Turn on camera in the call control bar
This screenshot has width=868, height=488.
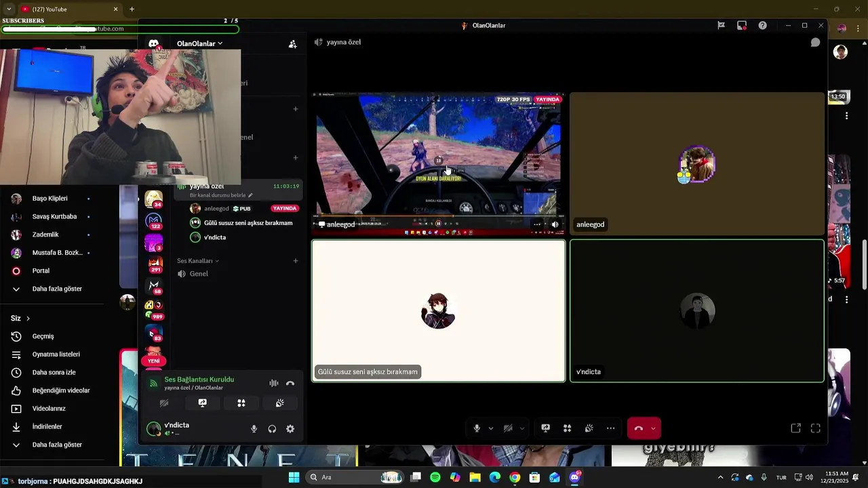508,428
